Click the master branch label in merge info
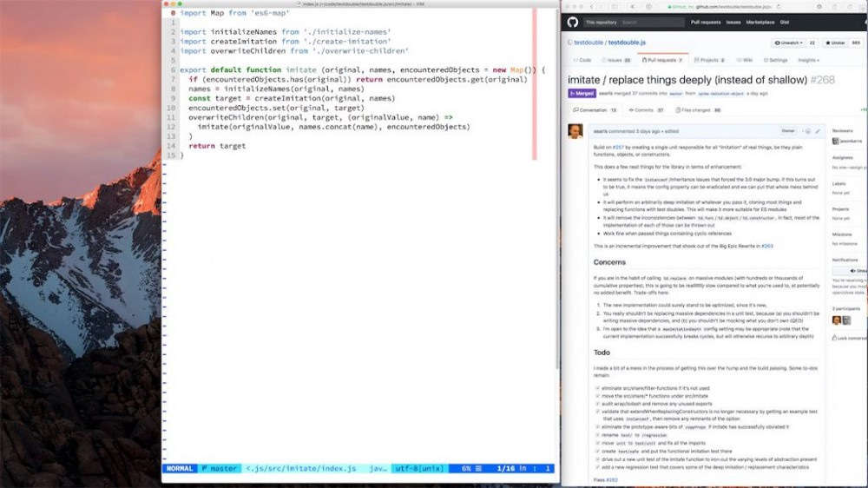868x488 pixels. pos(676,94)
